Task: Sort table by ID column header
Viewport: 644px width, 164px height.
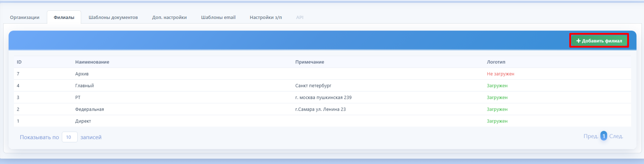Action: [x=19, y=62]
